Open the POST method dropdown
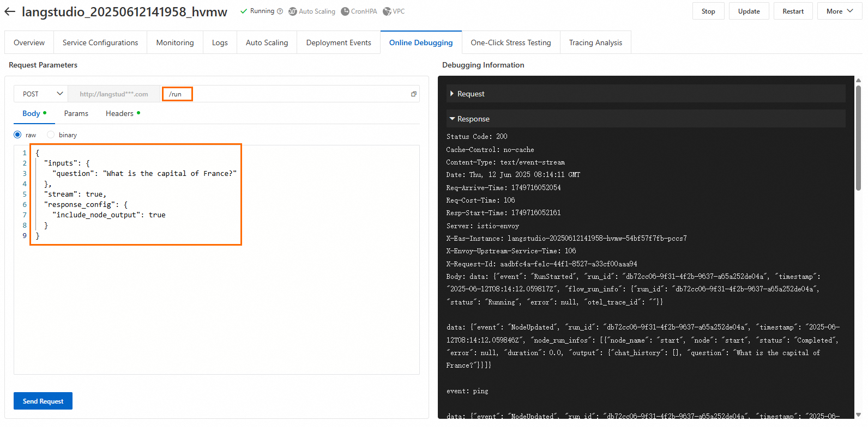 point(41,94)
